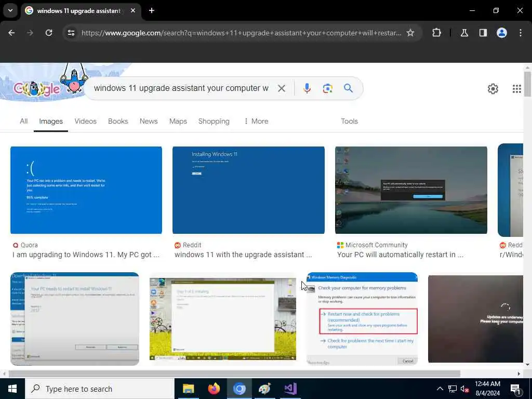Image resolution: width=532 pixels, height=399 pixels.
Task: Open the Windows Memory Diagnostic image
Action: coord(362,319)
